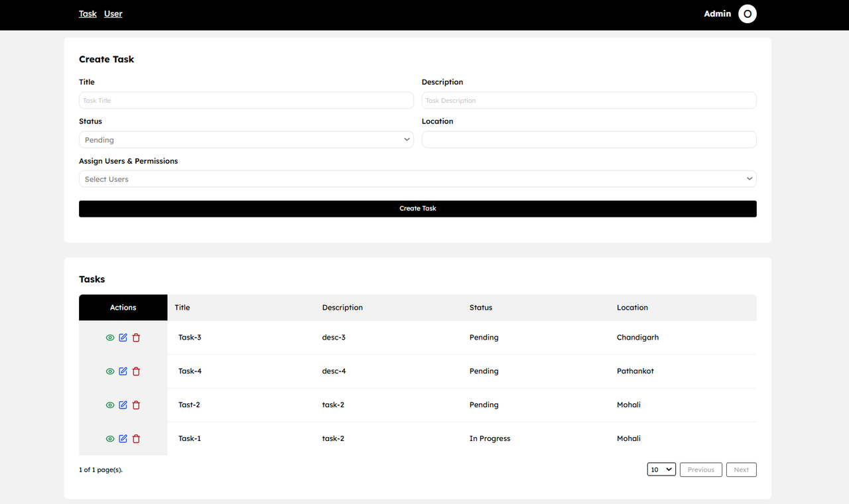Click the Pending status in Task-3 row
The height and width of the screenshot is (504, 849).
484,338
